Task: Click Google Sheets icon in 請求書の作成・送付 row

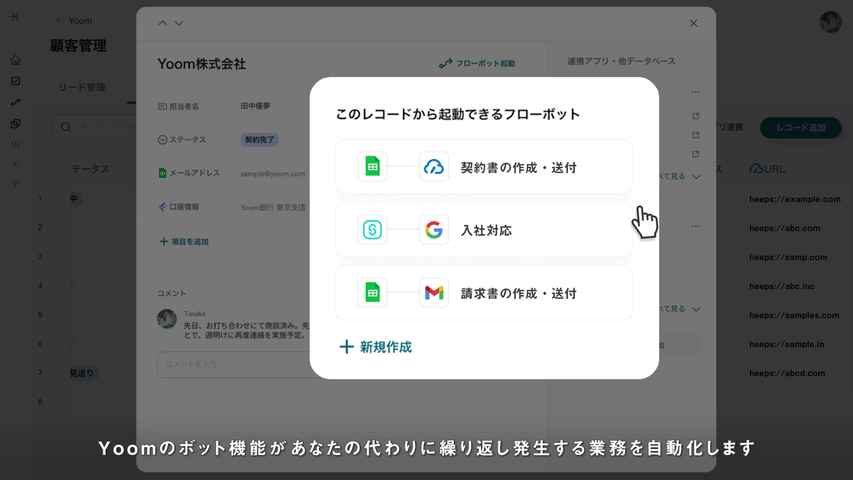Action: click(x=372, y=293)
